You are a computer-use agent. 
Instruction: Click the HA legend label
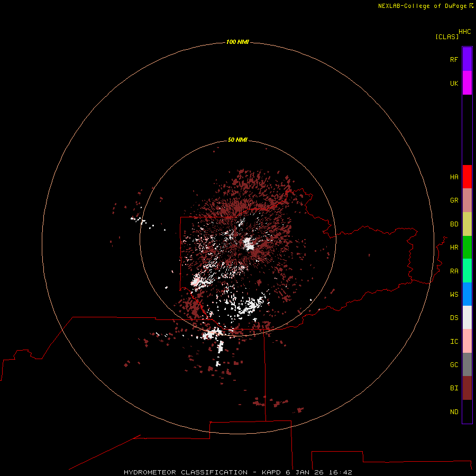click(x=454, y=177)
